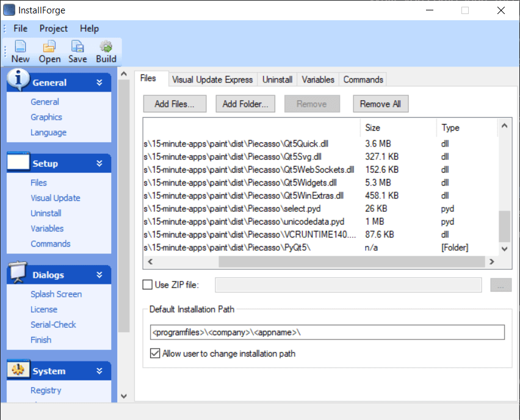Open the License sidebar link

tap(44, 310)
